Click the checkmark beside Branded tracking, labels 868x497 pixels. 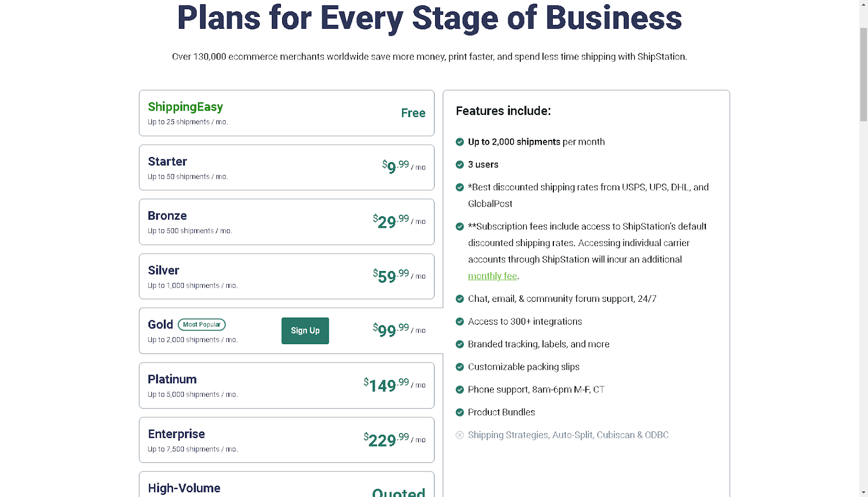tap(459, 344)
